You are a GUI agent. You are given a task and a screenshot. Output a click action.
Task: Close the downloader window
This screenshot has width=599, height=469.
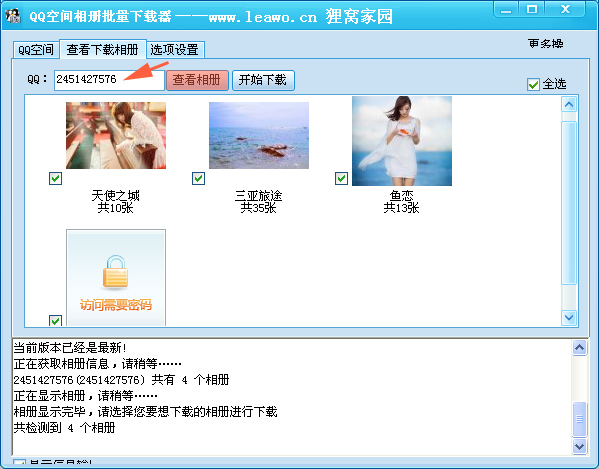565,9
